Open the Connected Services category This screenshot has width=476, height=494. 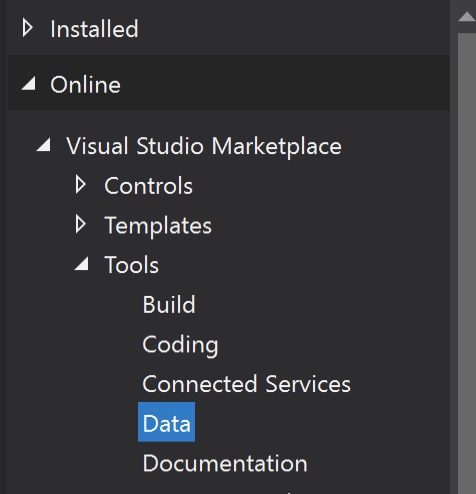click(247, 384)
